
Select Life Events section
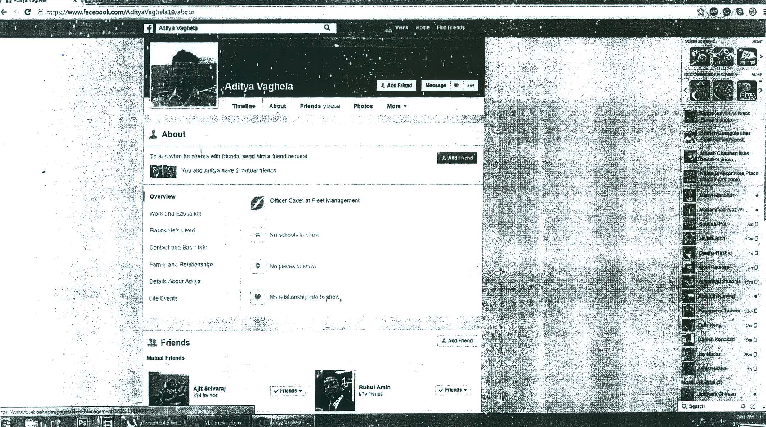click(163, 299)
